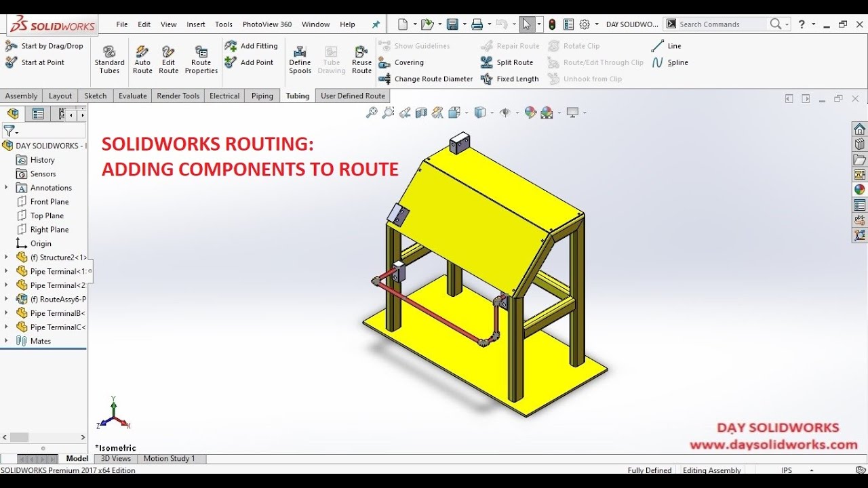The height and width of the screenshot is (488, 868).
Task: Select the History item in tree
Action: click(42, 160)
